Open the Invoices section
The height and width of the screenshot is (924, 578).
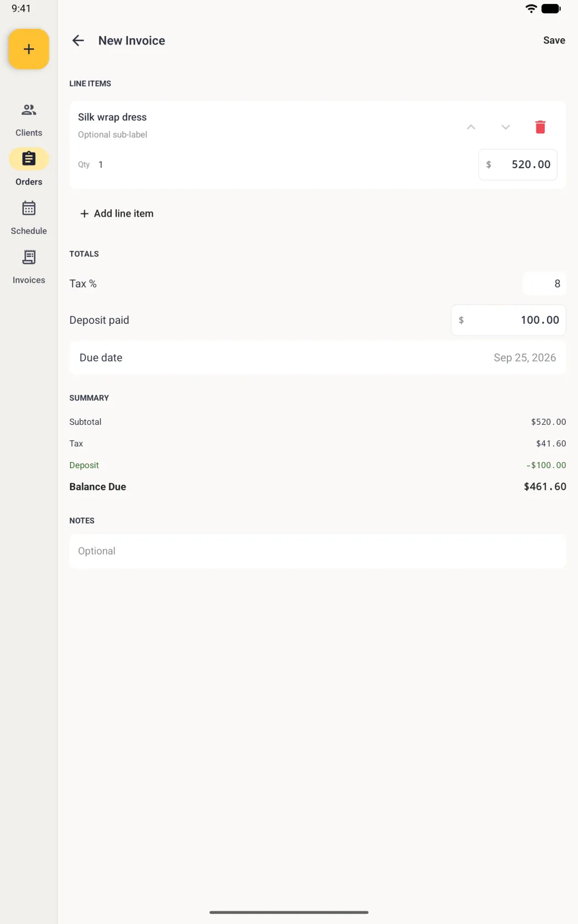click(x=29, y=267)
